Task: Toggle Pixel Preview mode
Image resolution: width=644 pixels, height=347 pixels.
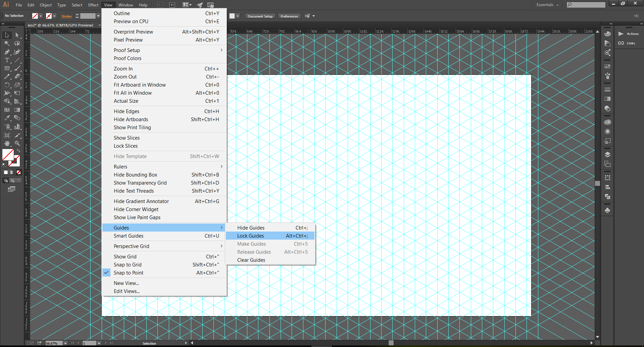Action: [x=164, y=40]
